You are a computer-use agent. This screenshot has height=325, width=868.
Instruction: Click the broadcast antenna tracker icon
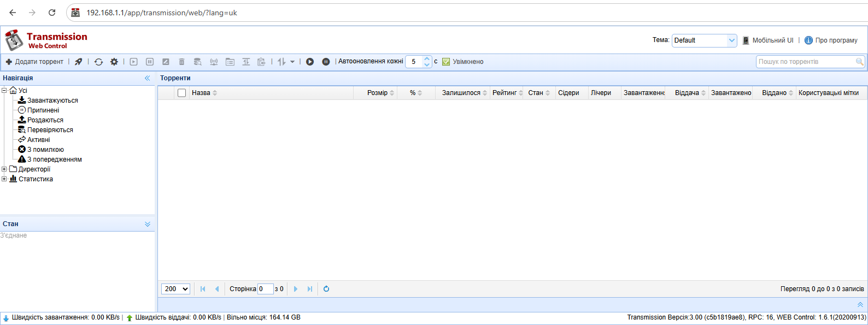click(x=214, y=62)
